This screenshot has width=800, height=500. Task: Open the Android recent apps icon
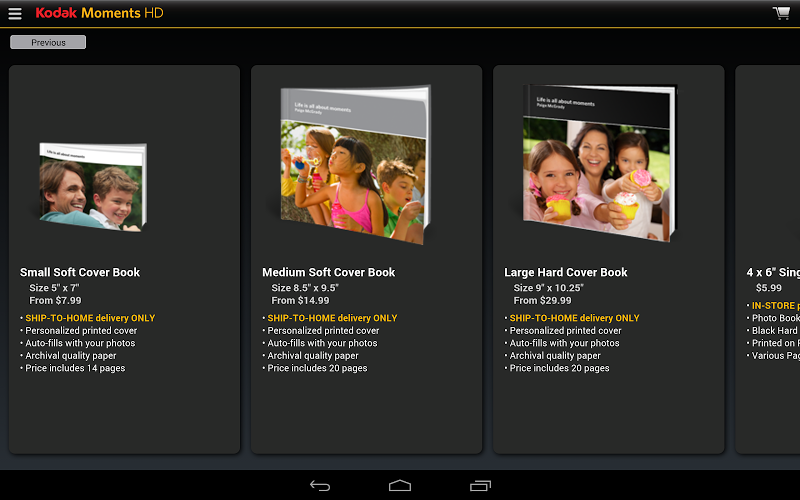[480, 486]
